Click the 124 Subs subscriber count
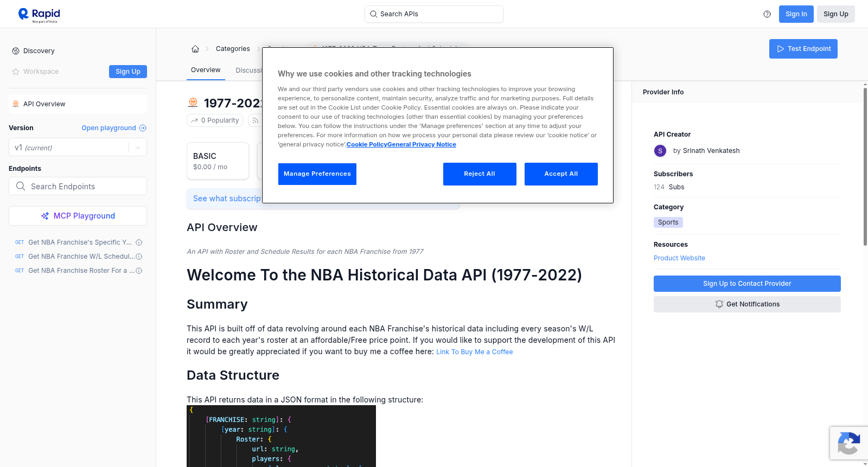This screenshot has width=868, height=467. tap(669, 187)
